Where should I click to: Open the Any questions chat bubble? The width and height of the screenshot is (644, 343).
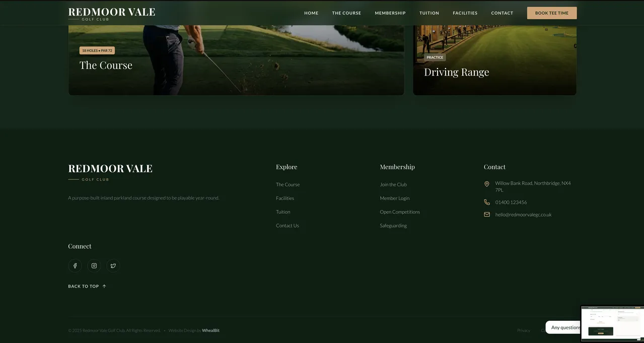coord(563,327)
